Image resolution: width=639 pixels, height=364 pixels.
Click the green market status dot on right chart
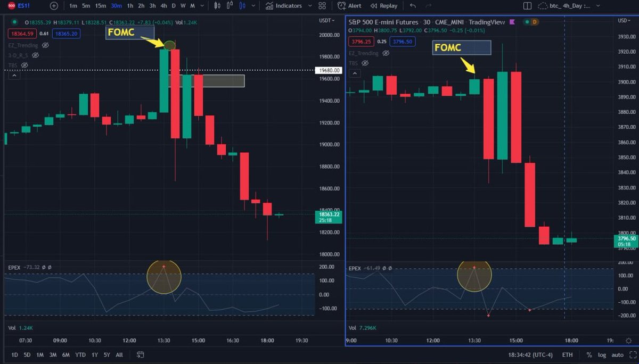point(526,22)
